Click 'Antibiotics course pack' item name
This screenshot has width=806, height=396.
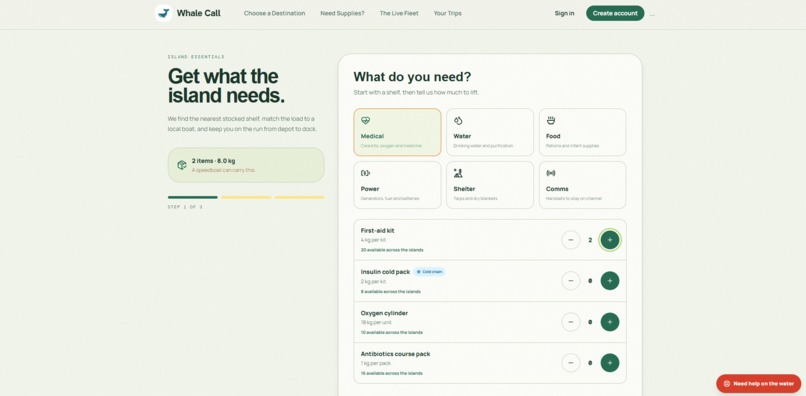point(395,354)
